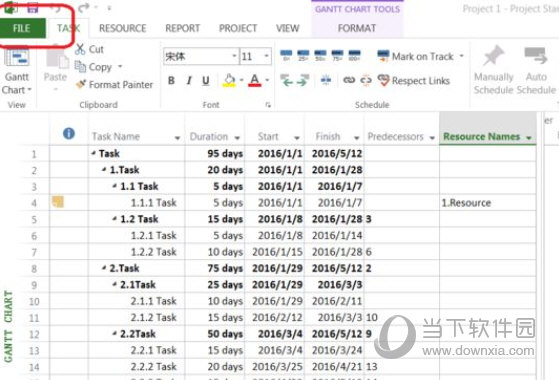The image size is (559, 380).
Task: Open the FILE tab
Action: point(22,28)
